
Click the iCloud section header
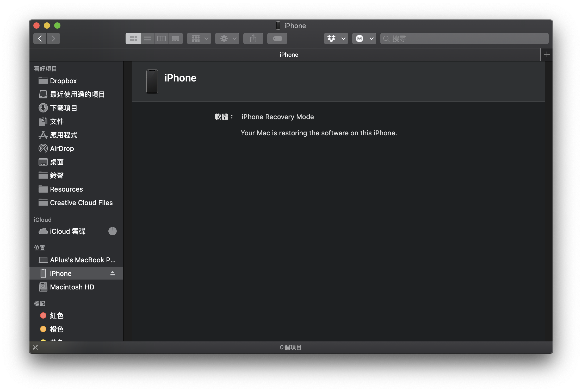43,220
